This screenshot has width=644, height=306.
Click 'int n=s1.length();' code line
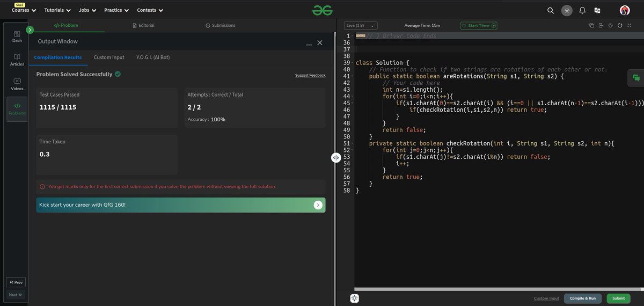[x=413, y=90]
